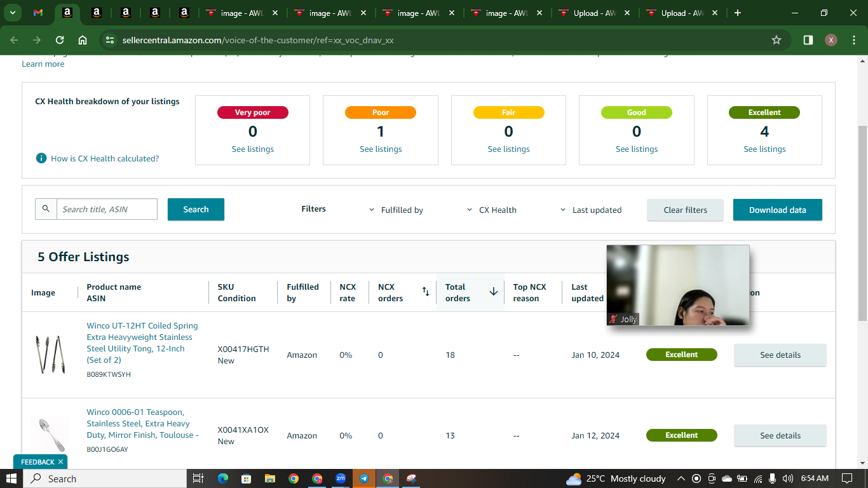Close the FEEDBACK tab with its X
Viewport: 868px width, 488px height.
pos(60,462)
